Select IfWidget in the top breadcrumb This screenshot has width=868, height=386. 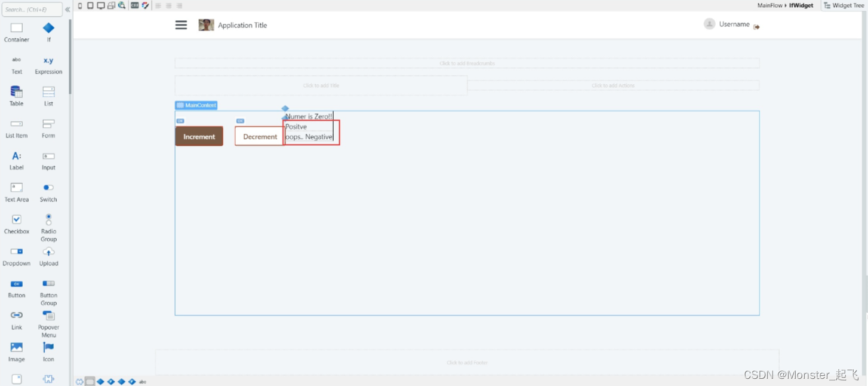point(801,5)
